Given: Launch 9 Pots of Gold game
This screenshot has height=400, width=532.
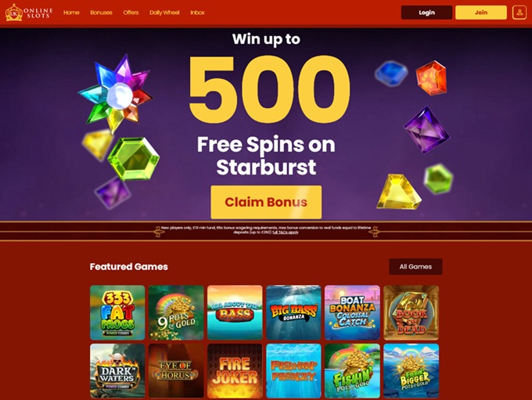Looking at the screenshot, I should (176, 312).
